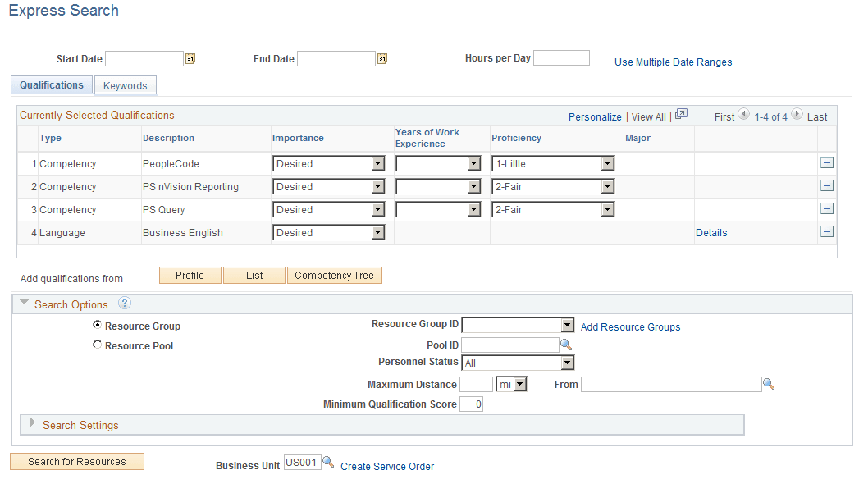Delete the PeopleCode competency row

827,162
